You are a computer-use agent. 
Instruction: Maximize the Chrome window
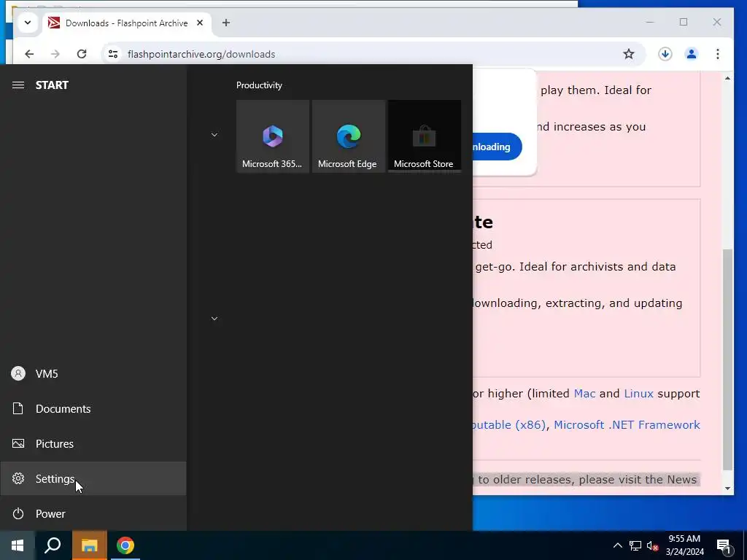683,22
